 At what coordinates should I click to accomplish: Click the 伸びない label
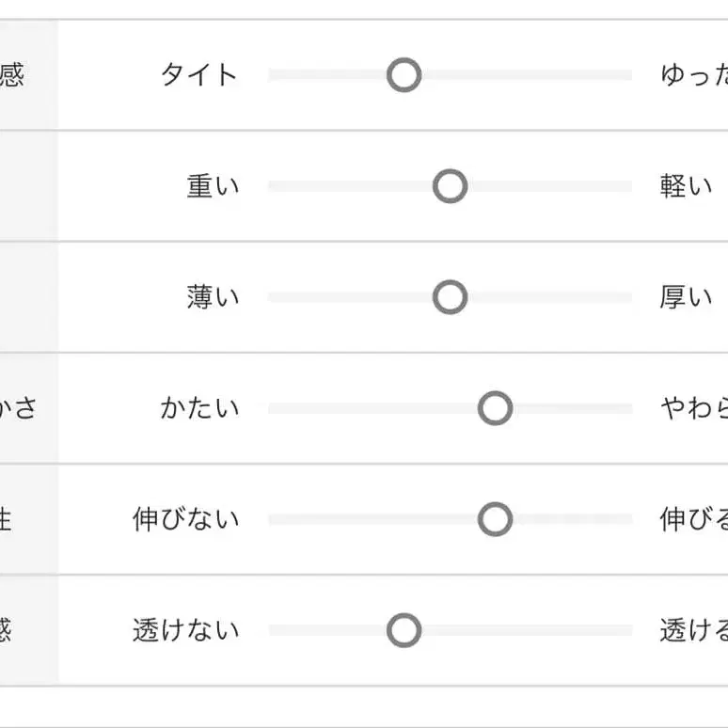click(x=186, y=519)
